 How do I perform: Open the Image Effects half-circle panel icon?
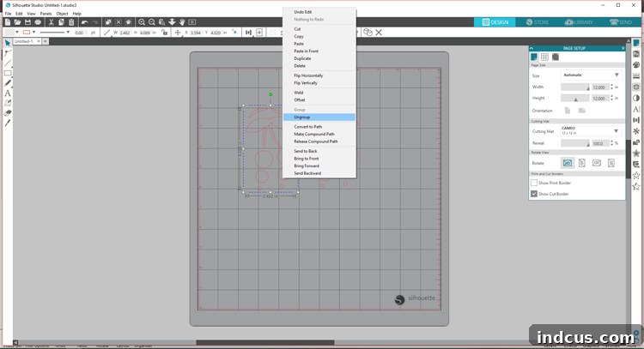[636, 98]
